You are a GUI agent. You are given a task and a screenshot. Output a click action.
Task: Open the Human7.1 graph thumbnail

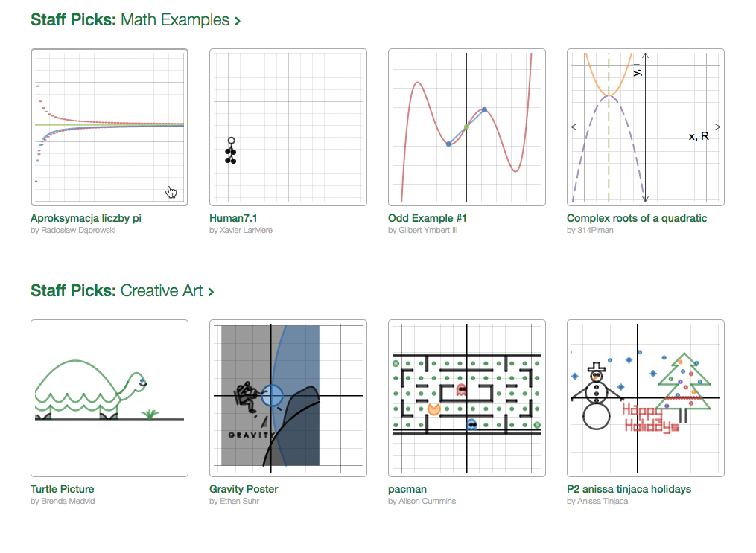point(288,127)
